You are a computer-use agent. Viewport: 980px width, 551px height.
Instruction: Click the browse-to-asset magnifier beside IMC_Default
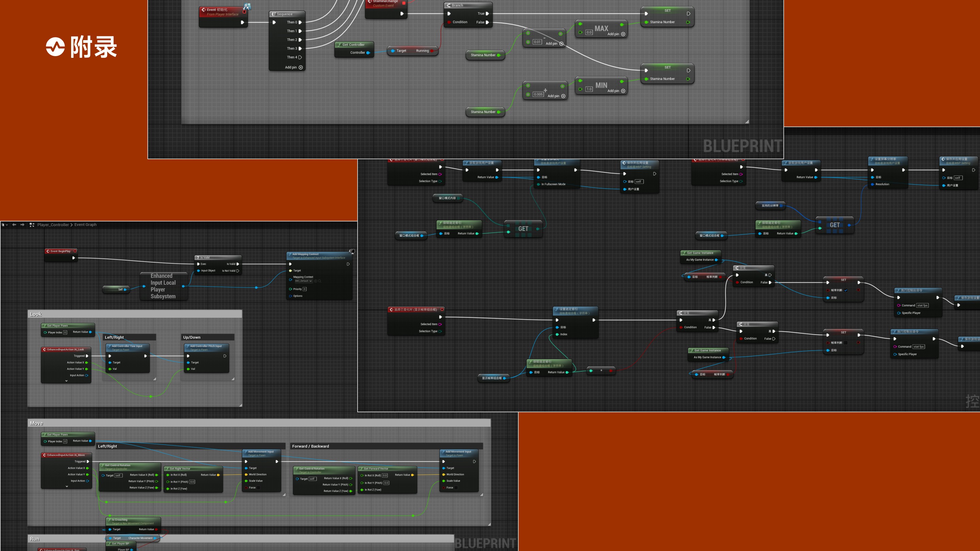point(320,281)
